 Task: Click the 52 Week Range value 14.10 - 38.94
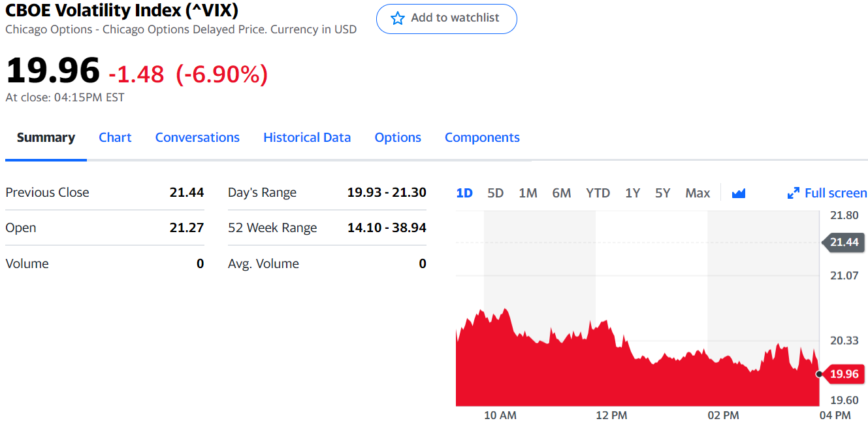coord(387,228)
